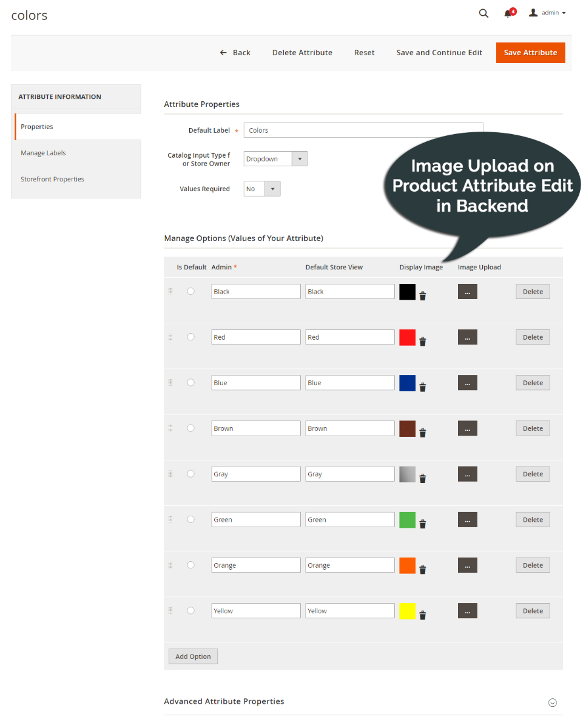
Task: Delete the Yellow swatch image via trash icon
Action: pyautogui.click(x=423, y=615)
